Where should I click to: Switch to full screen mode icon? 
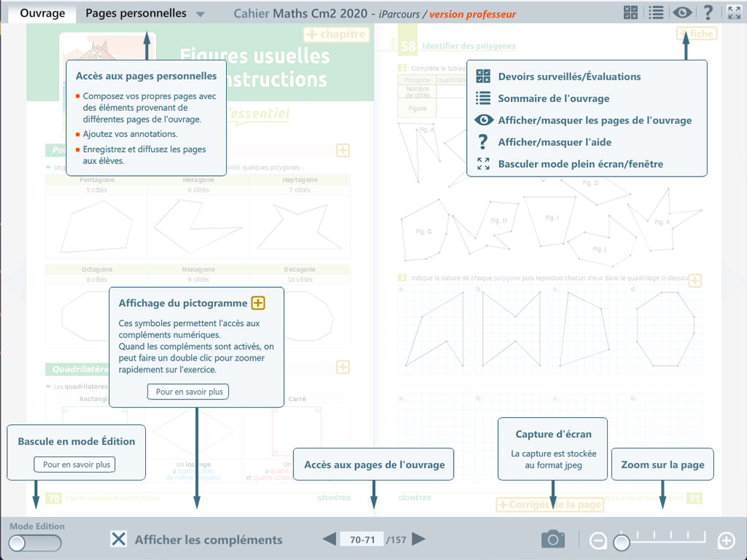tap(734, 12)
